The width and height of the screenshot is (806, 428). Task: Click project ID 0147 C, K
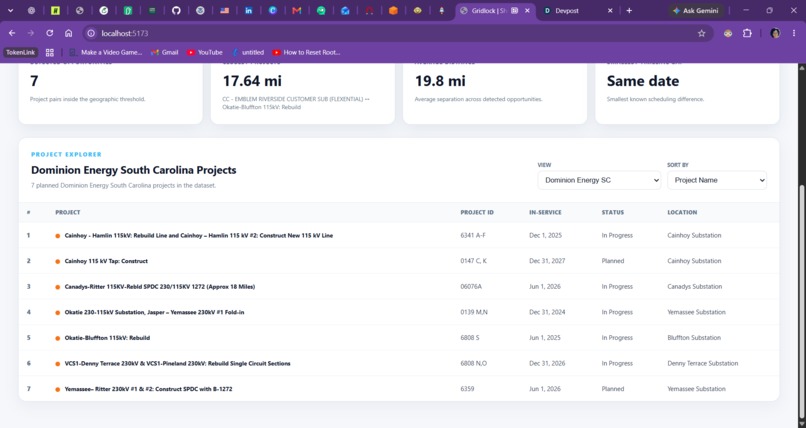click(x=473, y=261)
